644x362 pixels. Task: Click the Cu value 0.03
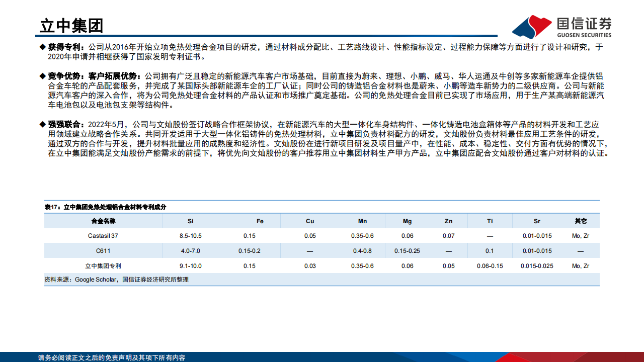click(x=310, y=266)
